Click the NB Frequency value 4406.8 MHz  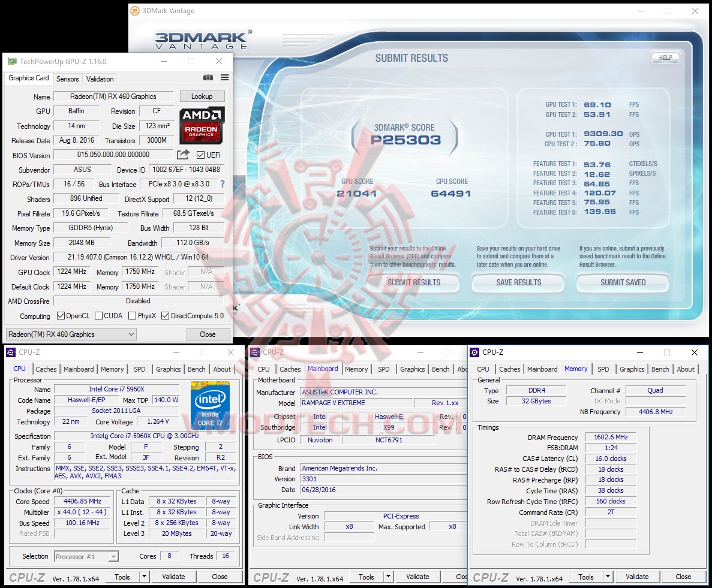(655, 412)
